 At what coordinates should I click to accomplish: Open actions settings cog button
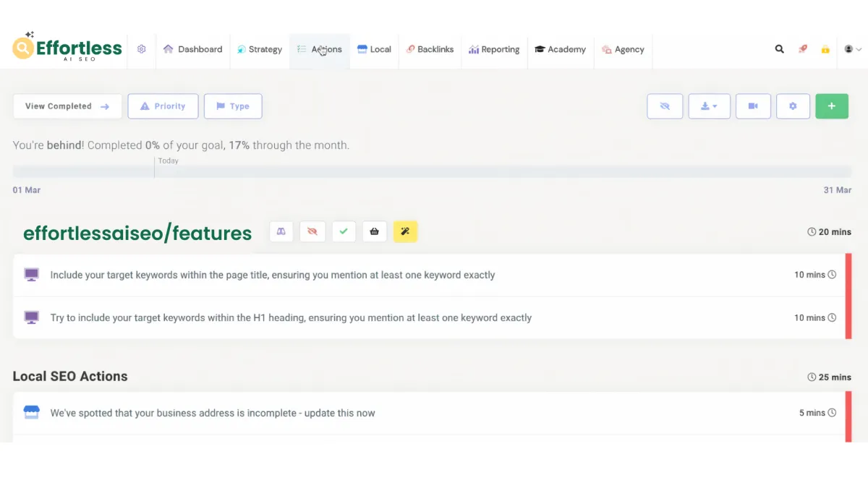(793, 106)
